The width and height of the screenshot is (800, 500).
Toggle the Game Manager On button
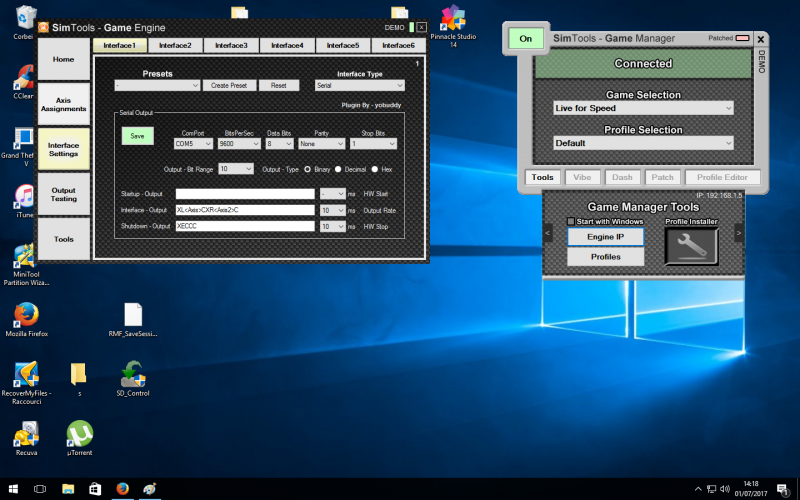coord(526,39)
